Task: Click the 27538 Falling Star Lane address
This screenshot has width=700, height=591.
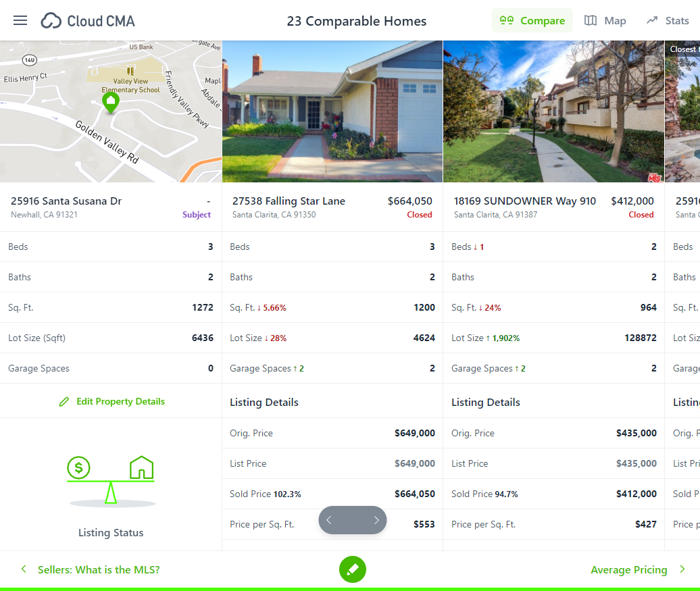Action: 289,201
